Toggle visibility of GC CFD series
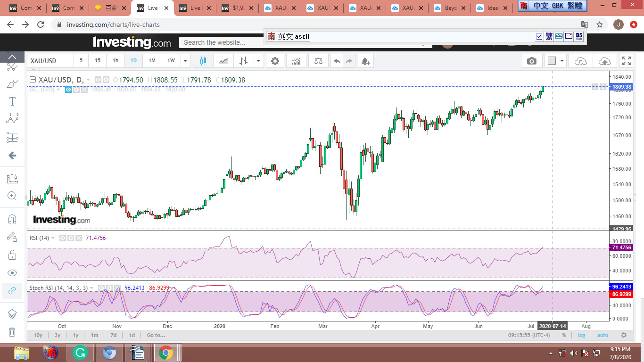Image resolution: width=644 pixels, height=362 pixels. coord(68,90)
